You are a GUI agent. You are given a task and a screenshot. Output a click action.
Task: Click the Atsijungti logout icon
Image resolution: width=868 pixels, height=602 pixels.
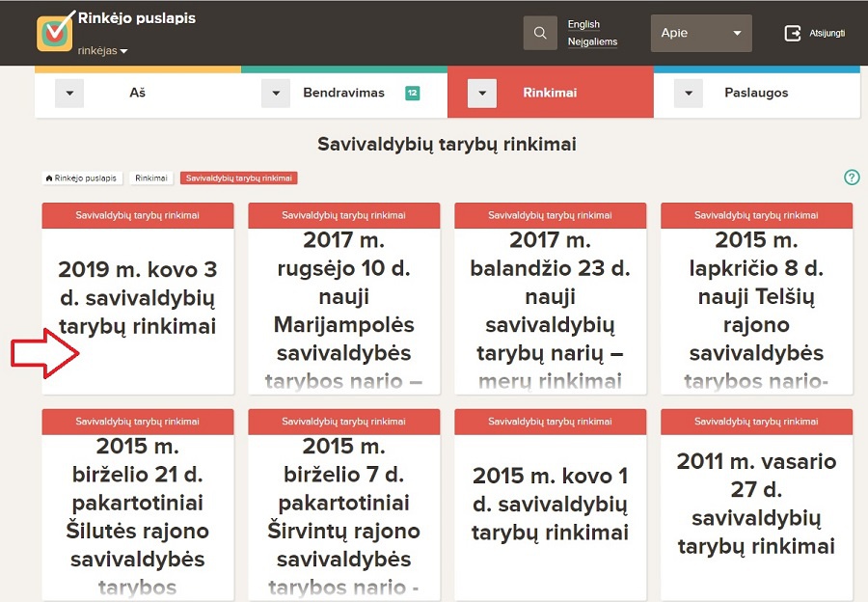(x=792, y=33)
